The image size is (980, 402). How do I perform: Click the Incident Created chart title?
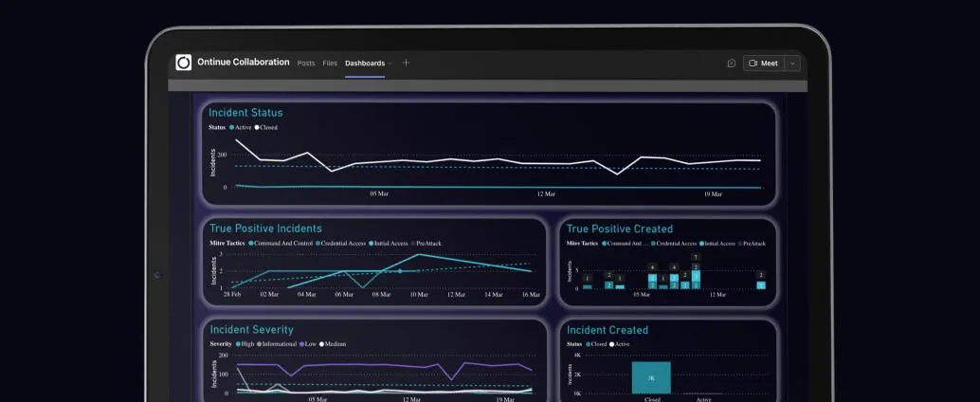click(x=607, y=330)
